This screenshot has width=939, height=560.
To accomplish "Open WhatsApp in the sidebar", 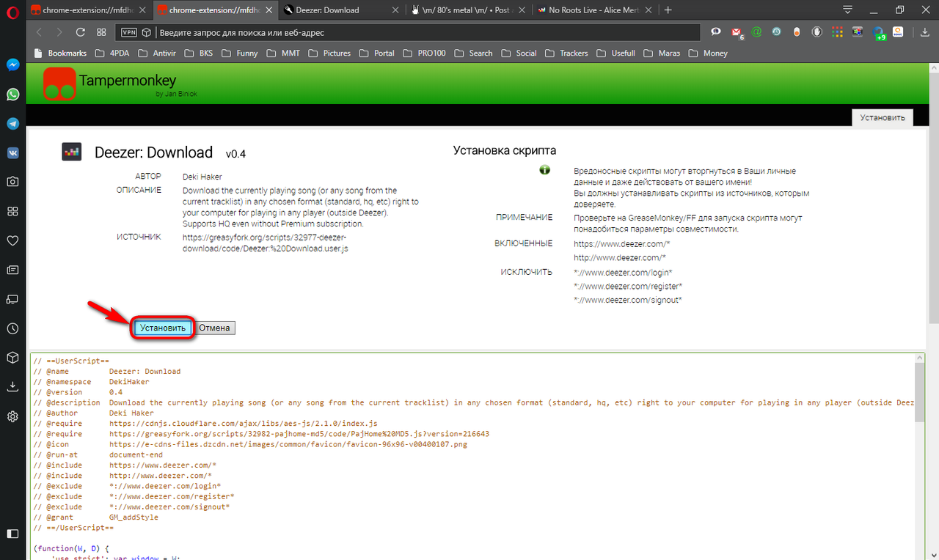I will click(12, 94).
